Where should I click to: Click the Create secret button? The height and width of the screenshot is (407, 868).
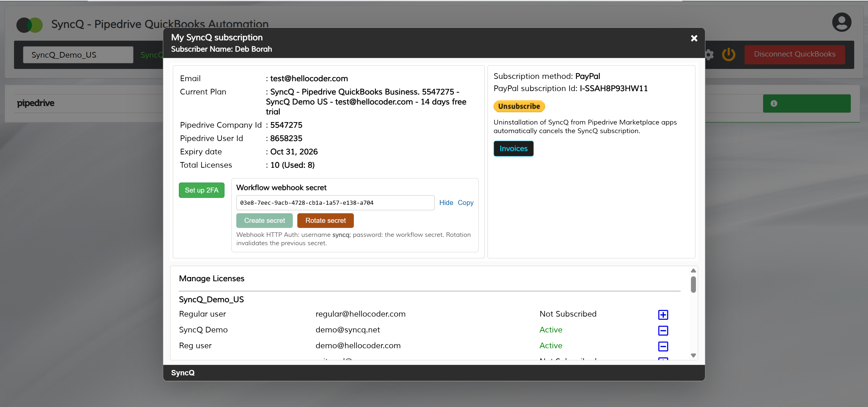pyautogui.click(x=264, y=220)
